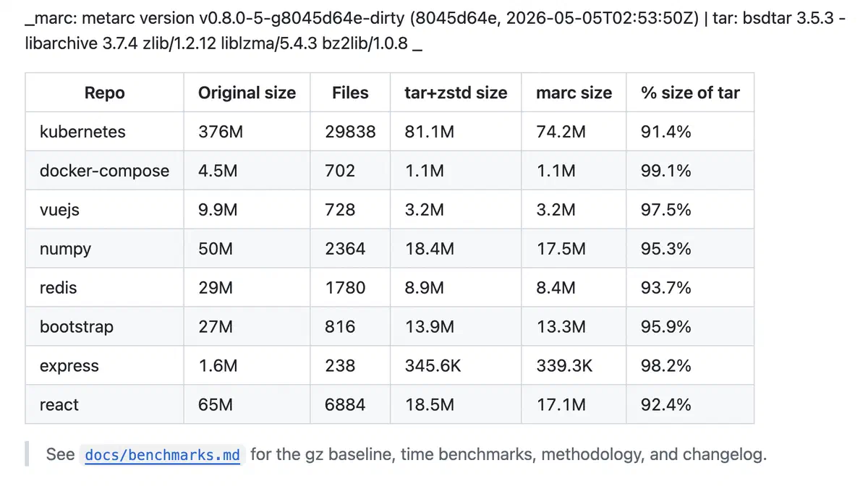Image resolution: width=868 pixels, height=489 pixels.
Task: Click the 18.5M tar+zstd value
Action: 430,405
